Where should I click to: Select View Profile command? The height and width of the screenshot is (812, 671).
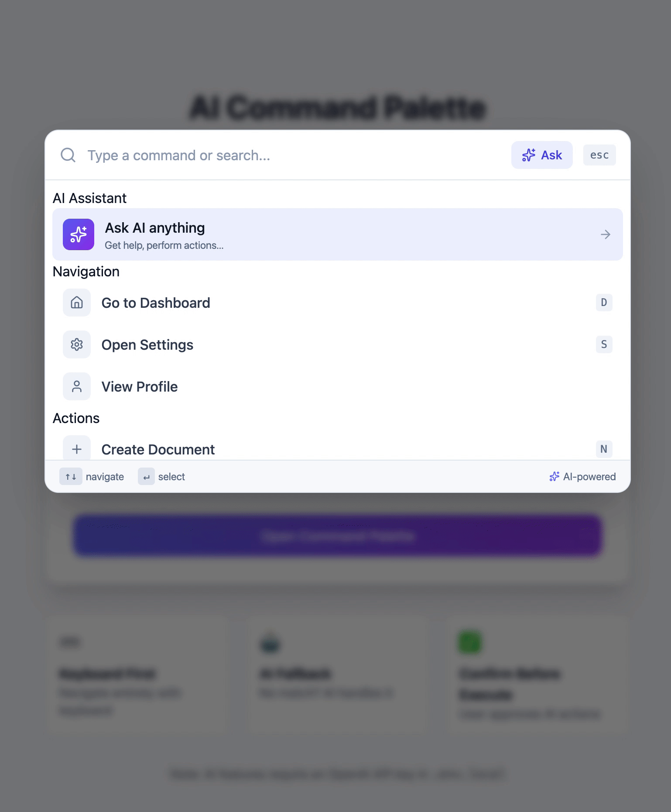coord(140,387)
